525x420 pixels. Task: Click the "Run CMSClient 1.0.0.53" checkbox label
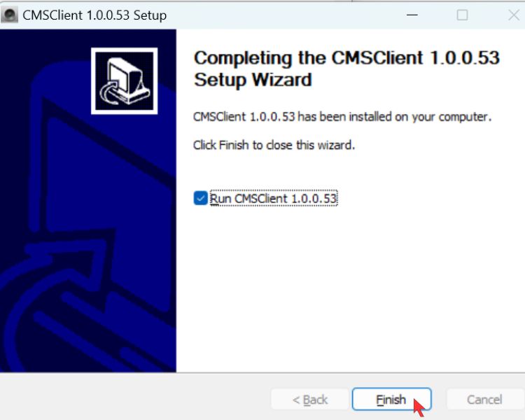coord(273,198)
